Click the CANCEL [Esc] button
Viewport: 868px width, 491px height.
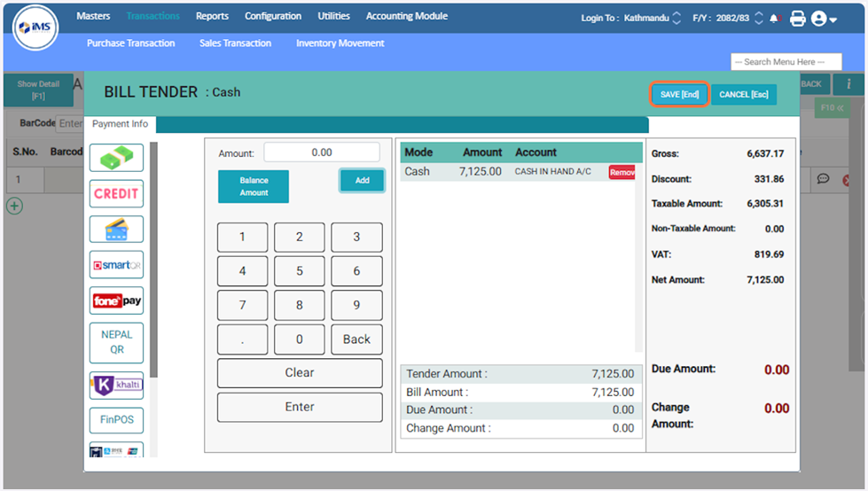tap(744, 95)
